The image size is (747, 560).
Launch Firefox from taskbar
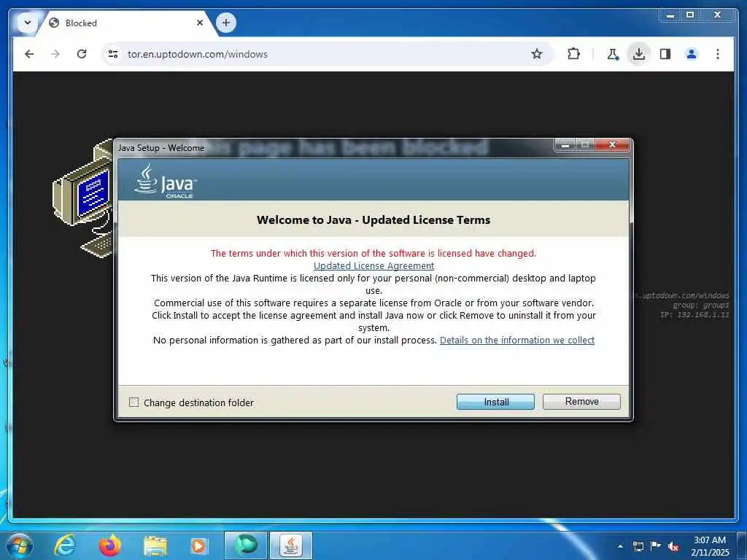tap(110, 545)
